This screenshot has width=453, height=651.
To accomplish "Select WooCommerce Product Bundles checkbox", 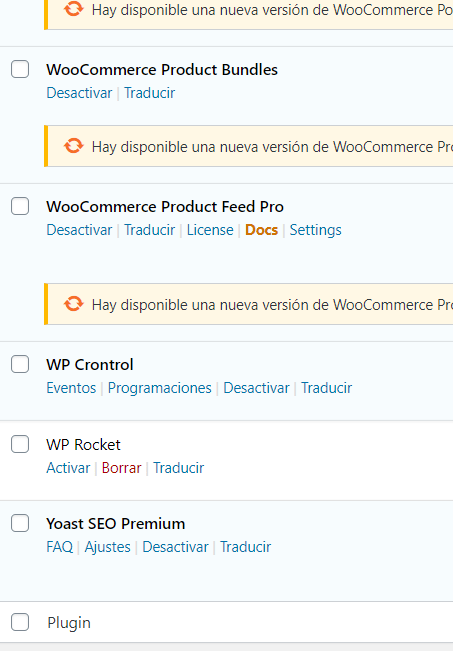I will (x=20, y=69).
